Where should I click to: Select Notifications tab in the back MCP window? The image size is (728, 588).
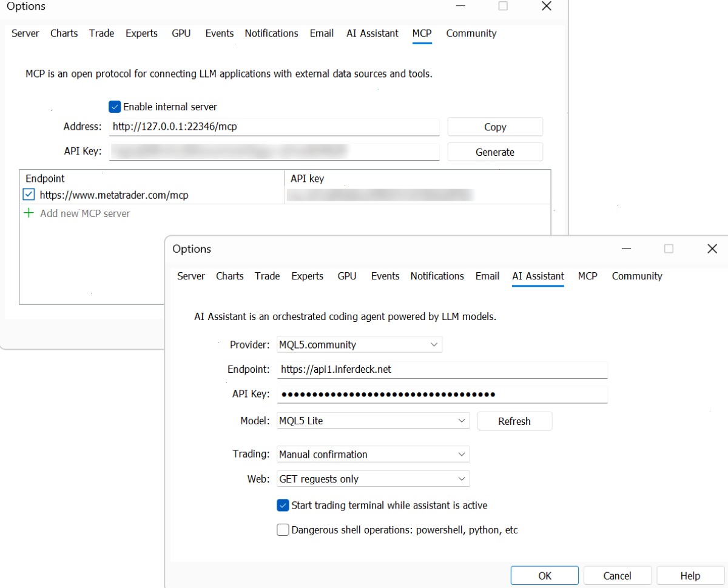tap(272, 33)
